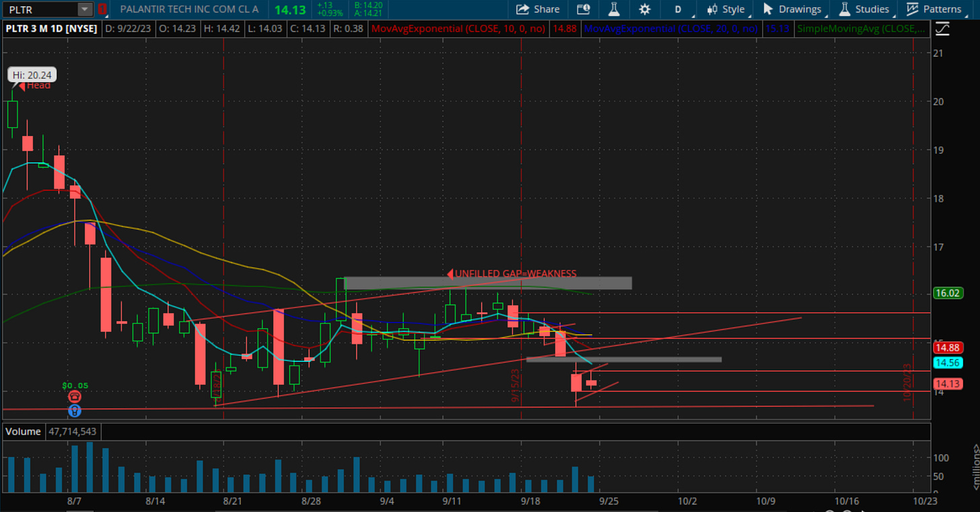
Task: Click the blue MovAvgExponential (CLOSE, 20) study label
Action: pos(671,29)
